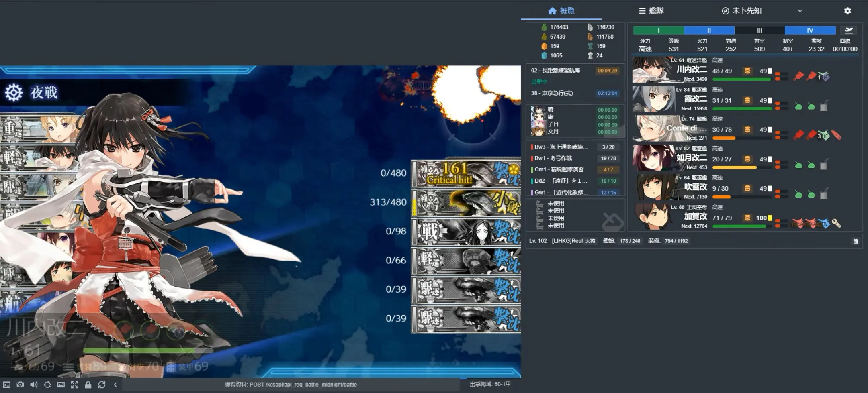Click quest Bw1 - あ号作戦 row

point(575,158)
